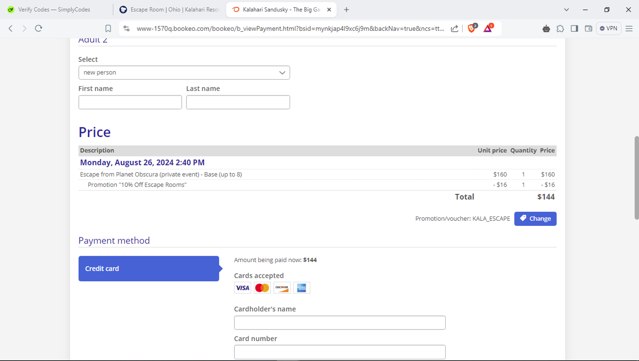Viewport: 639px width, 361px height.
Task: Open the Brave wallet icon
Action: click(x=588, y=29)
